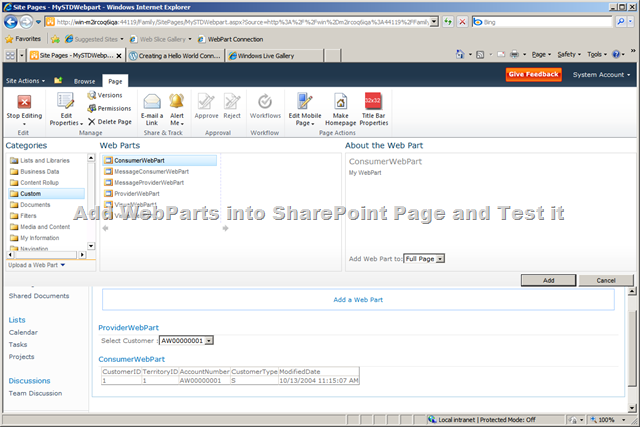
Task: Open the WebPart Connection favorites link
Action: (231, 39)
